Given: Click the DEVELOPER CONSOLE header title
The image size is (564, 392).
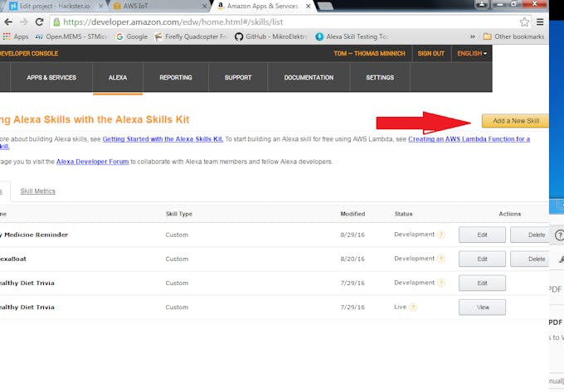Looking at the screenshot, I should pos(29,54).
